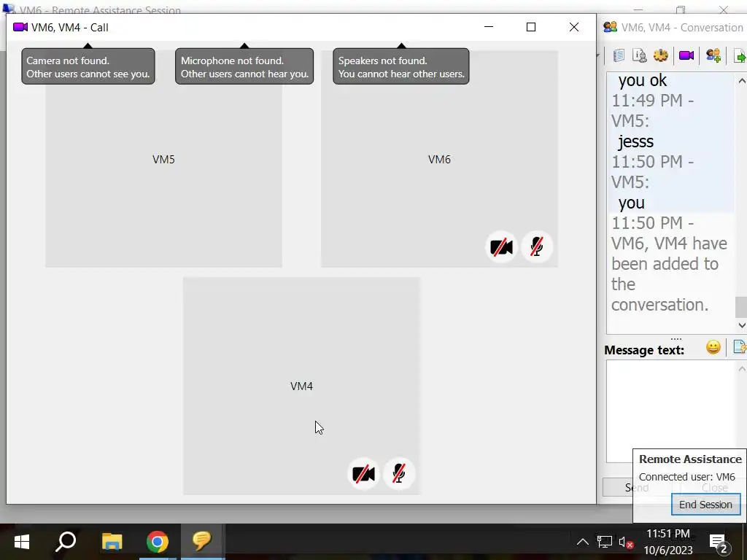Viewport: 747px width, 560px height.
Task: Open File Explorer from taskbar
Action: [x=112, y=542]
